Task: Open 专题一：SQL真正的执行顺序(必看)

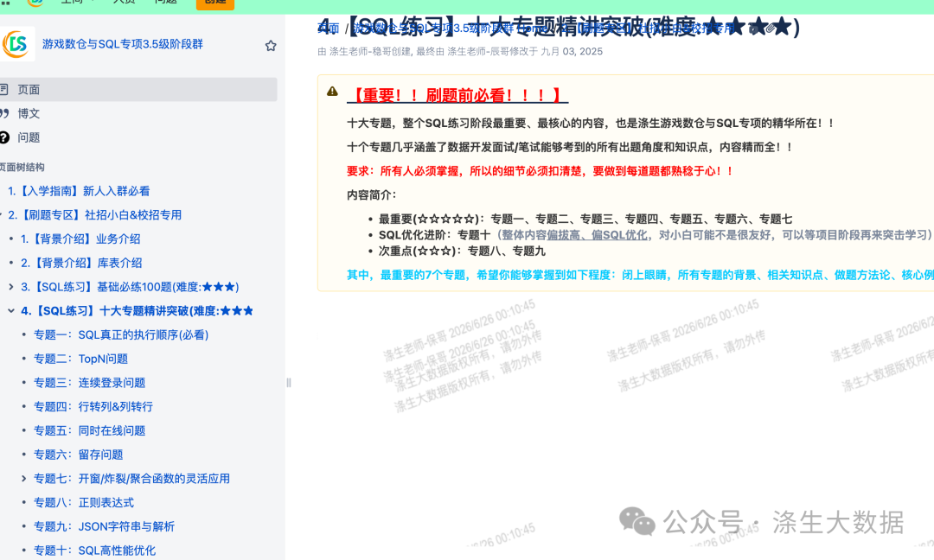Action: (121, 334)
